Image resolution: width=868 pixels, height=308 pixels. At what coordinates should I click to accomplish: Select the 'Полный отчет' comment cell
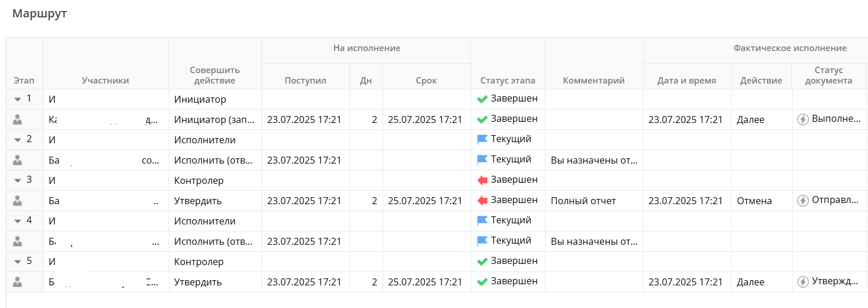coord(583,201)
